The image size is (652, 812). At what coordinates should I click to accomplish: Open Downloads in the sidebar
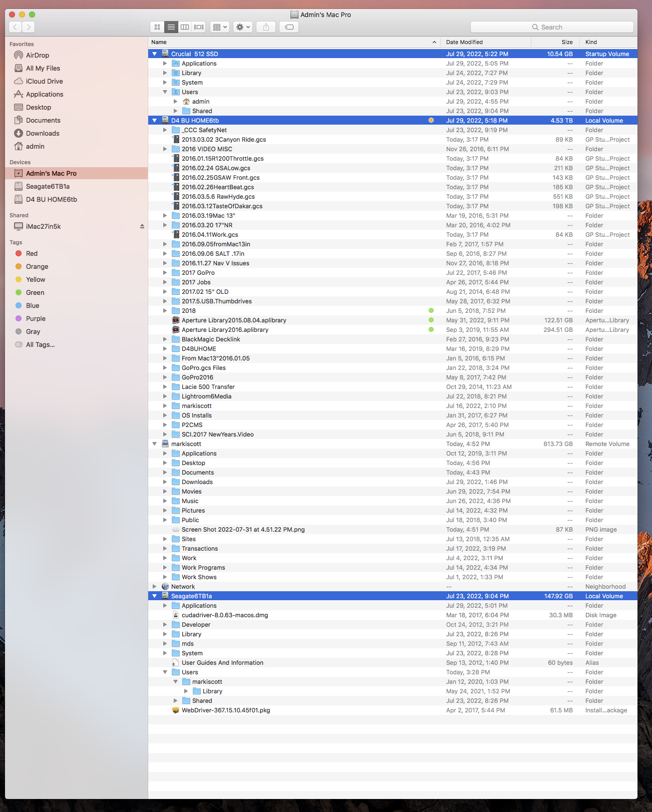coord(43,133)
